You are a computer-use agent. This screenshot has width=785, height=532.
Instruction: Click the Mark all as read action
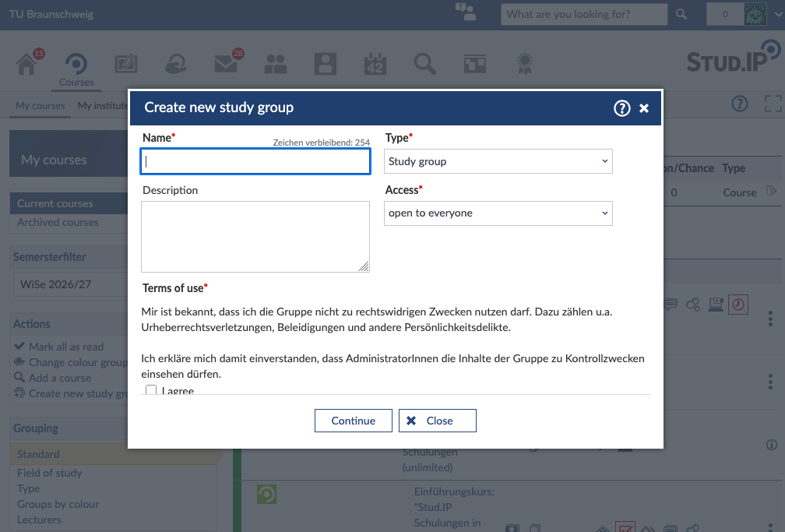click(59, 347)
